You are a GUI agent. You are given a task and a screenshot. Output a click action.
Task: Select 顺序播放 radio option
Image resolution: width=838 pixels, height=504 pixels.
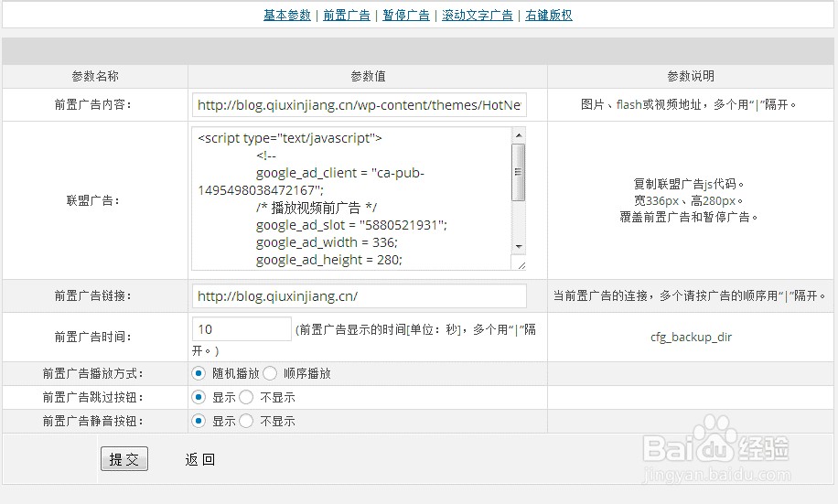(x=270, y=373)
